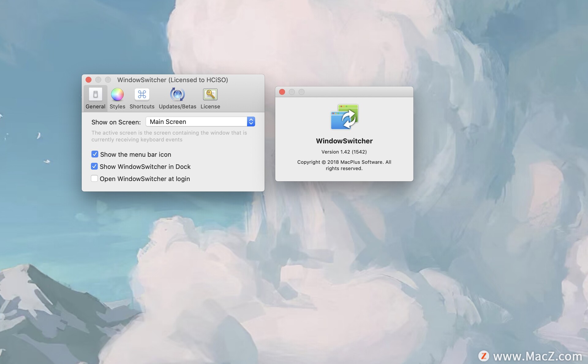Uncheck Show the menu bar icon

(95, 154)
